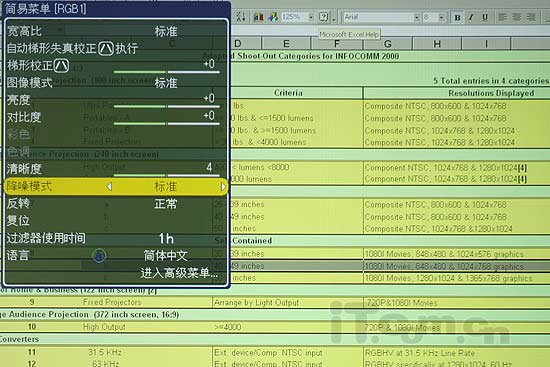Click the Center alignment icon
Viewport: 550px width, 367px height.
click(517, 17)
